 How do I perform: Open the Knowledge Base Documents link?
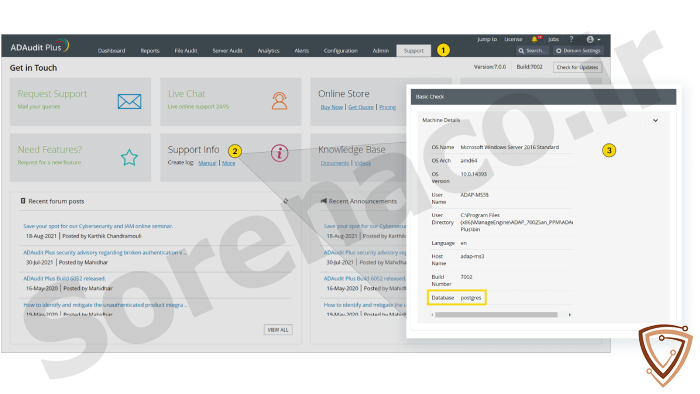coord(335,163)
